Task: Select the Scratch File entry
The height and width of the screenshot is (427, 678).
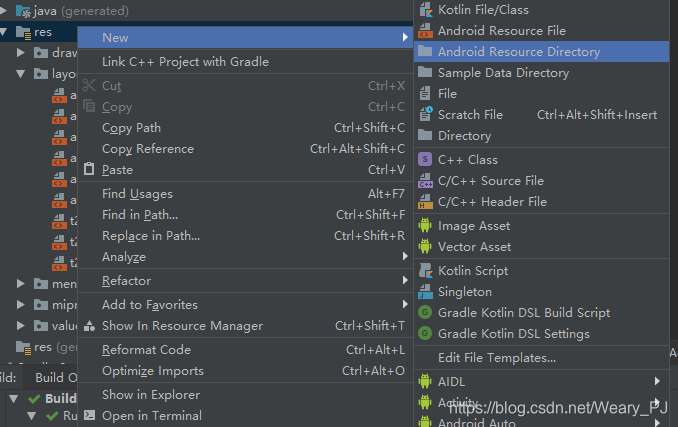Action: click(x=541, y=115)
